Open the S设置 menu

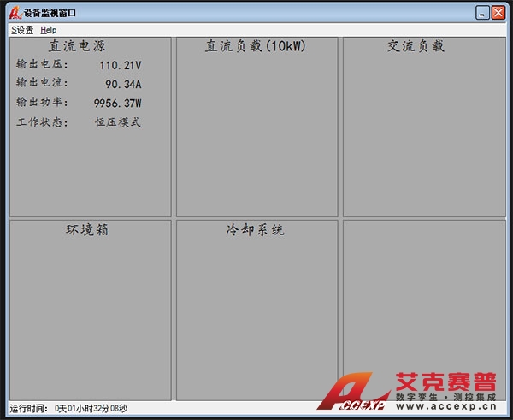pos(22,30)
